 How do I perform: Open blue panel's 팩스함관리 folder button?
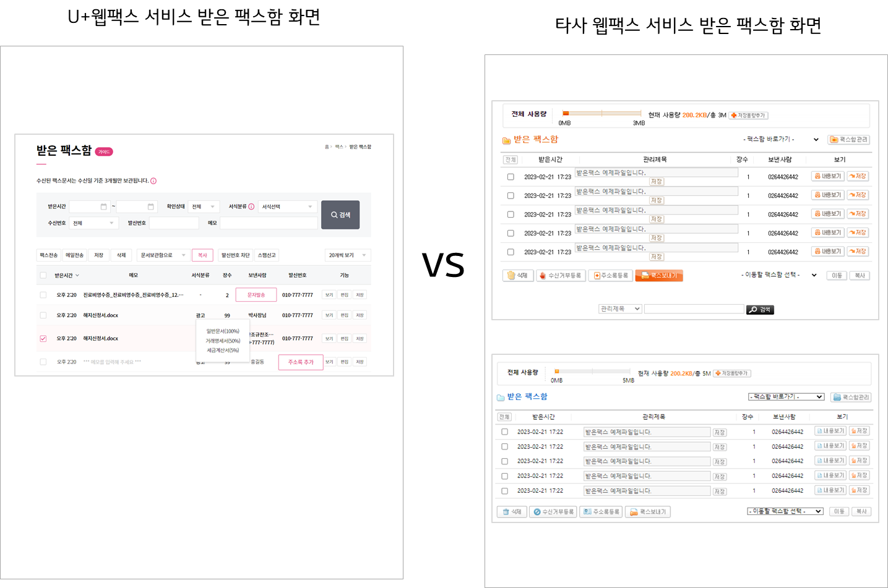851,398
